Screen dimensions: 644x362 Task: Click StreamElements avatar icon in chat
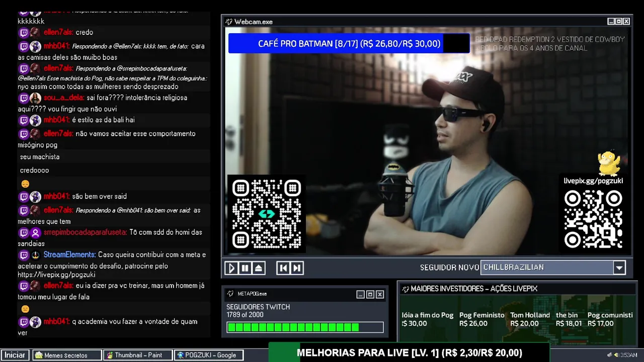click(x=35, y=255)
